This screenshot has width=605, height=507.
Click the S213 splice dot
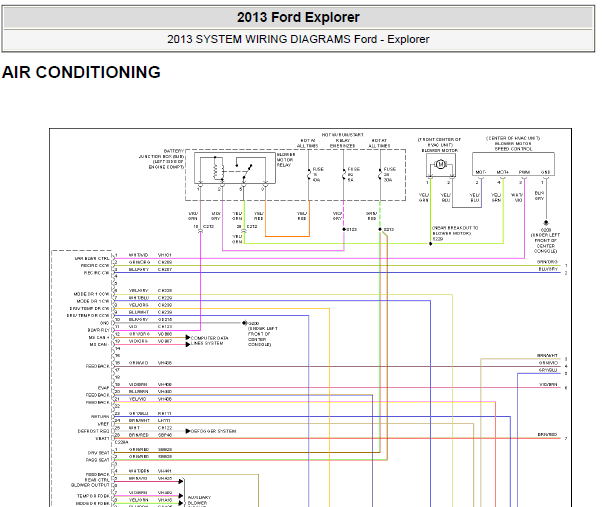click(x=380, y=229)
